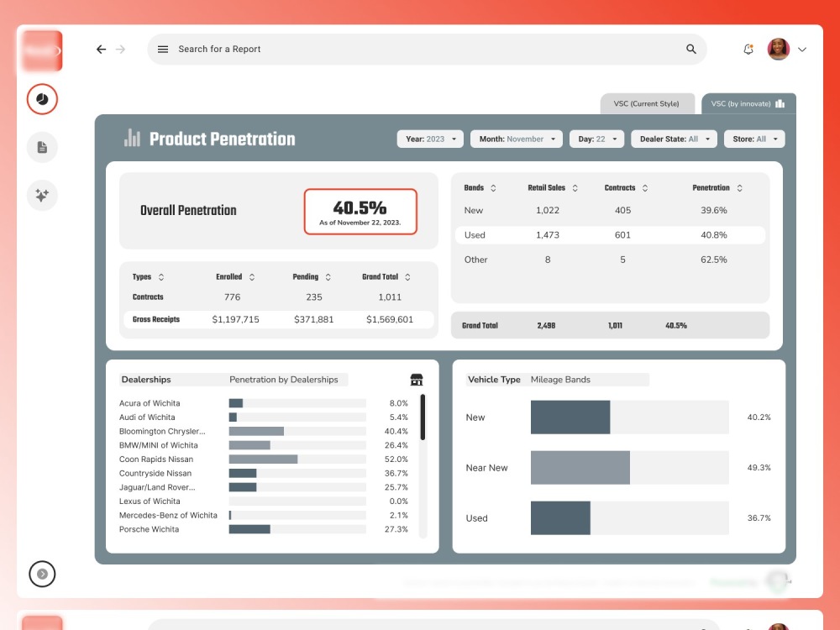Switch to VSC (Current Style) tab
Viewport: 840px width, 630px height.
(647, 103)
